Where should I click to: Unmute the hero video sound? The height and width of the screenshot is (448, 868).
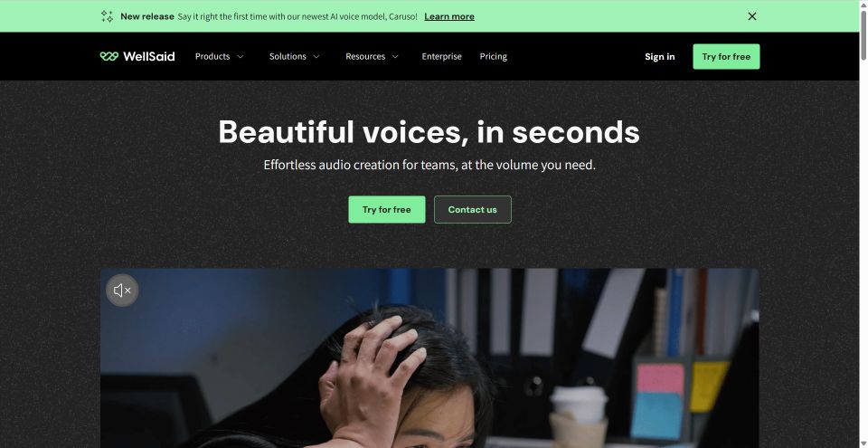pyautogui.click(x=122, y=290)
